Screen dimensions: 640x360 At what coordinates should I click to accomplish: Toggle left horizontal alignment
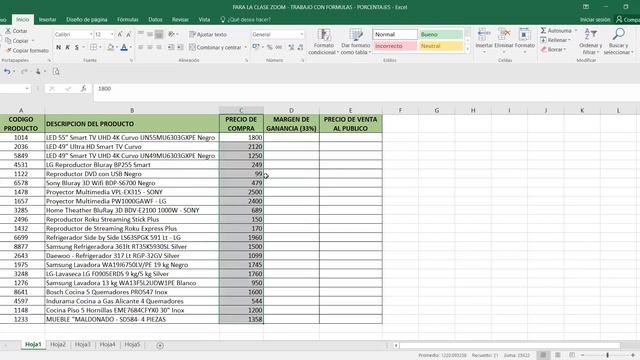click(x=141, y=47)
